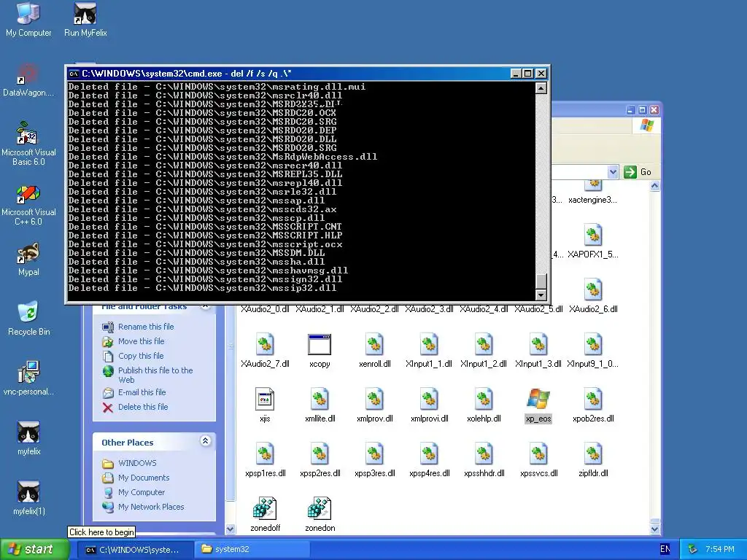Open My Computer desktop icon
This screenshot has height=560, width=747.
point(28,19)
